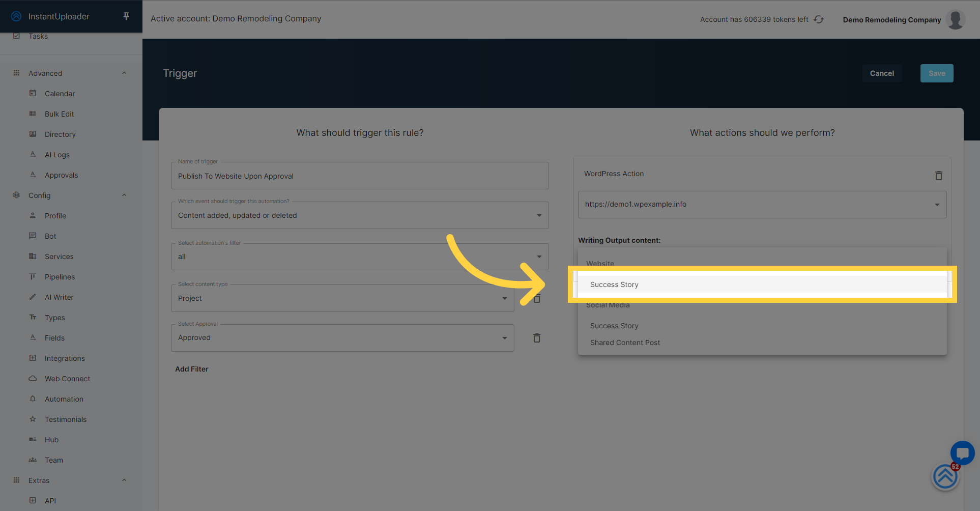Click the Approvals sidebar icon

(33, 175)
